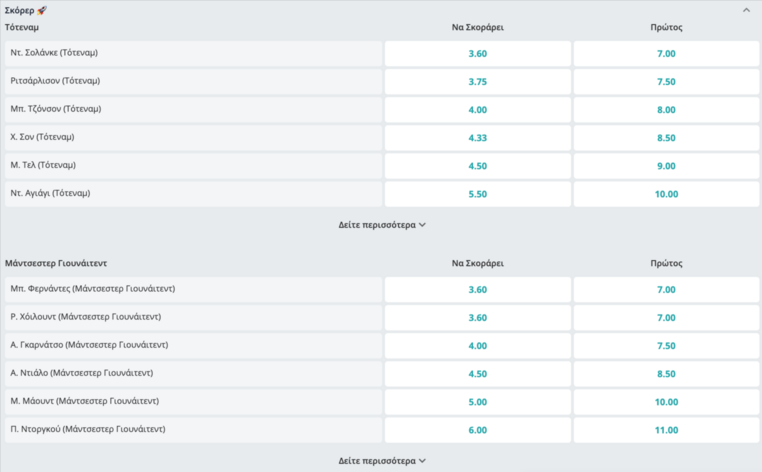This screenshot has height=472, width=762.
Task: Pick 3.60 odds for Ρ. Χόιλουντ to score
Action: (x=478, y=318)
